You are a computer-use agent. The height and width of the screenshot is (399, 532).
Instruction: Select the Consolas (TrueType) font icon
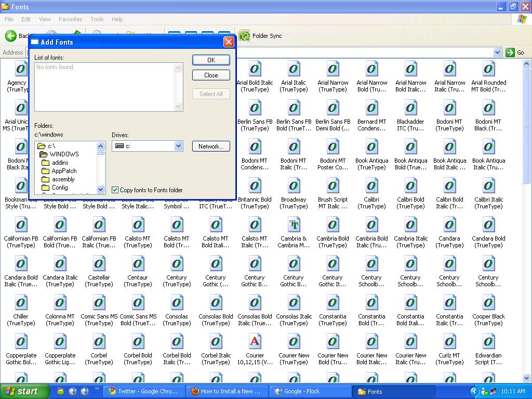pos(177,303)
